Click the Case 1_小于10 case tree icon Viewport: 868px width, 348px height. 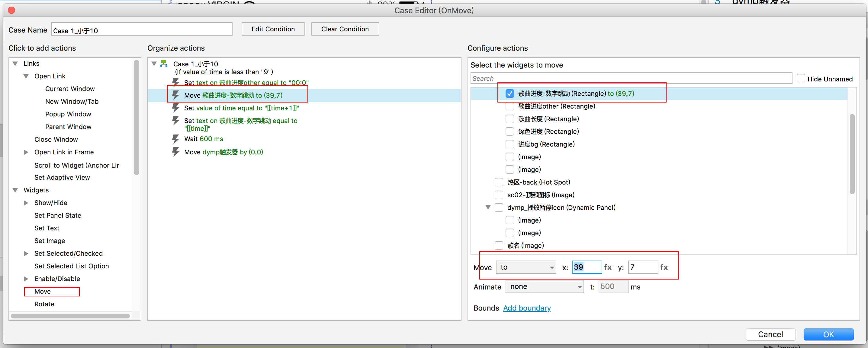[164, 64]
